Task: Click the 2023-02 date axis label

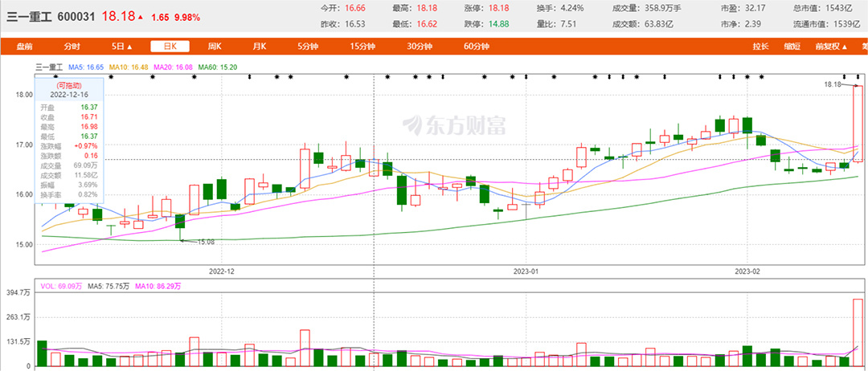Action: click(748, 271)
